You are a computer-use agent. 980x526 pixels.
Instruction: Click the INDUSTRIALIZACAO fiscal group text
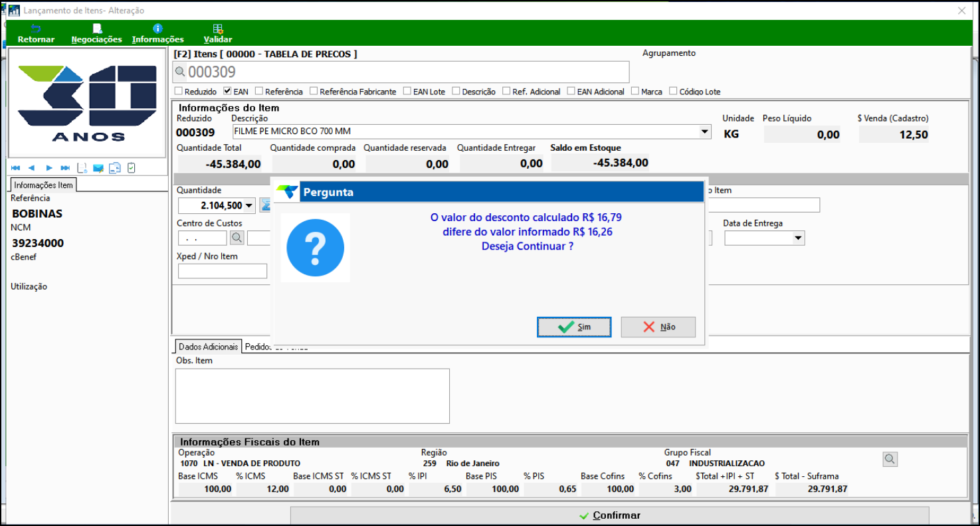(x=727, y=464)
